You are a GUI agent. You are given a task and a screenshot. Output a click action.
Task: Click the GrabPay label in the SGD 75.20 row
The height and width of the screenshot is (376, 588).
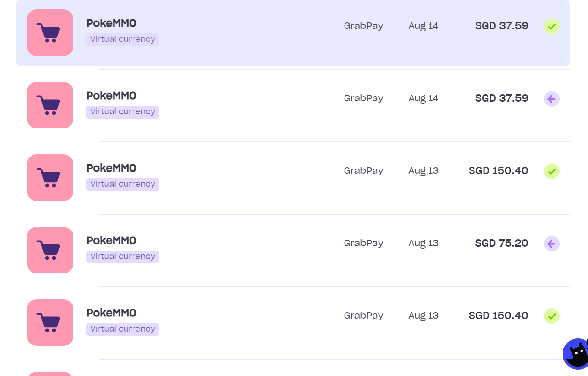pyautogui.click(x=364, y=243)
